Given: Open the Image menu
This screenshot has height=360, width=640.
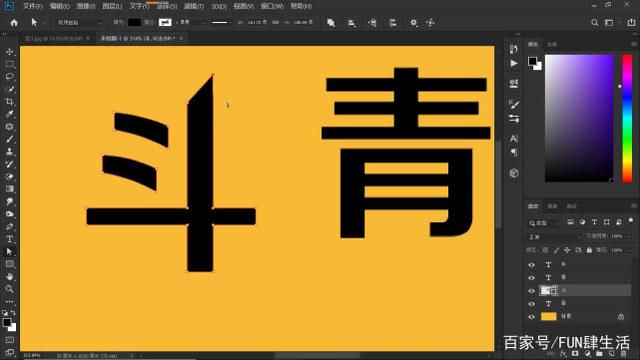Looking at the screenshot, I should click(x=86, y=6).
